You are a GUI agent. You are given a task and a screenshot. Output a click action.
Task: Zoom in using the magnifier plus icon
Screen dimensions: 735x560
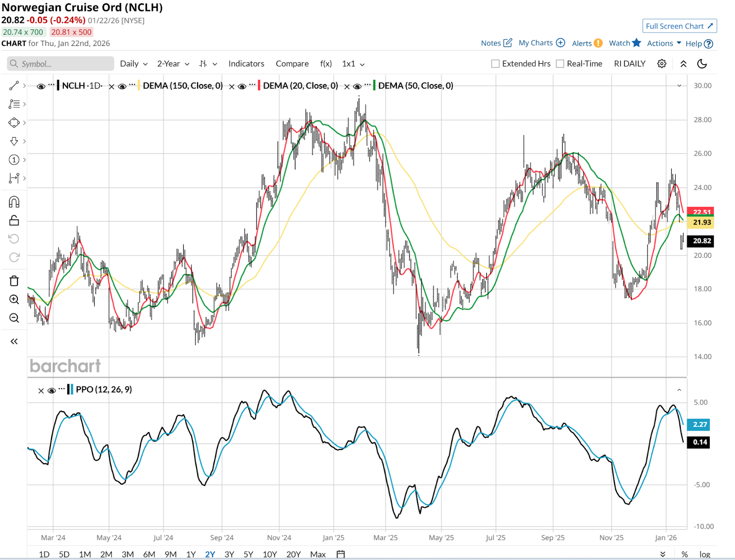click(14, 300)
